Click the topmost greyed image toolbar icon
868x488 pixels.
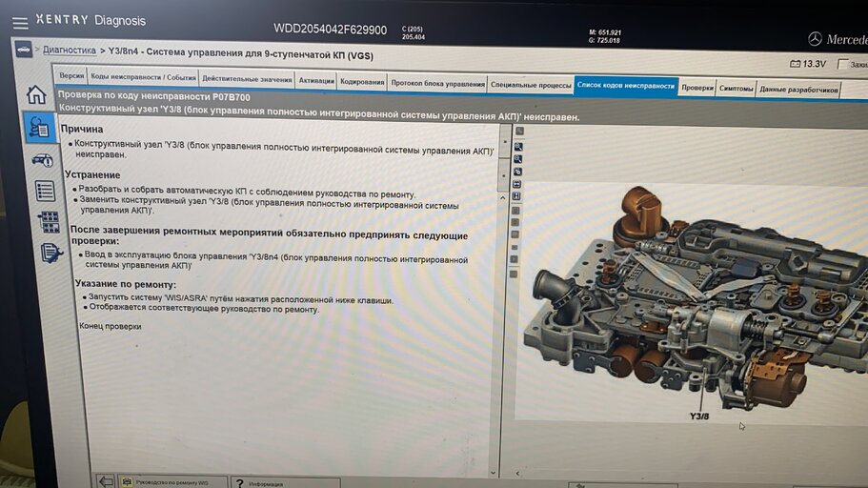point(519,132)
